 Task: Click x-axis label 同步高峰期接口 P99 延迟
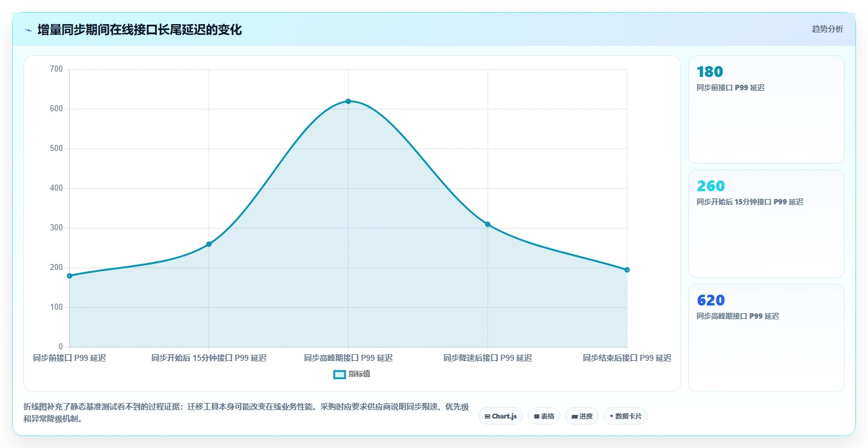tap(348, 358)
